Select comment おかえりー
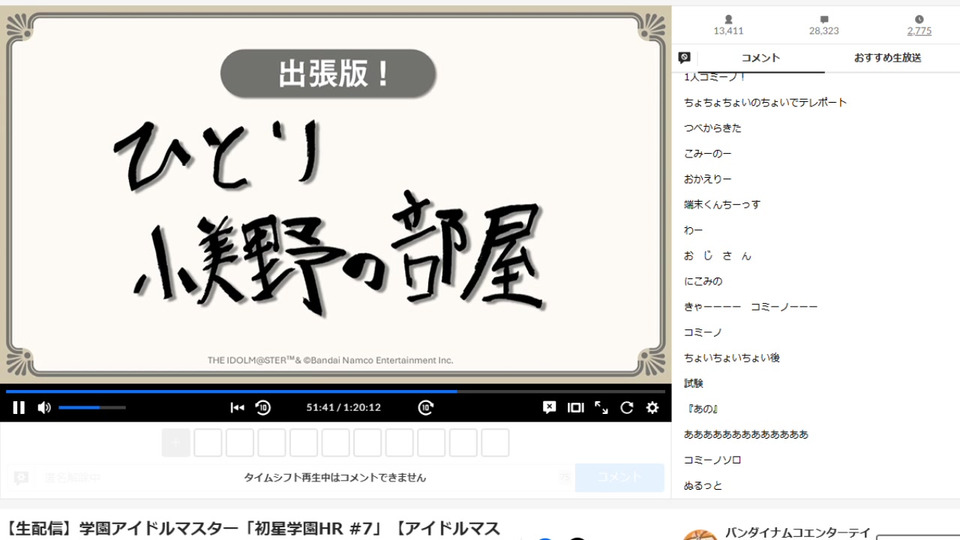 [708, 179]
